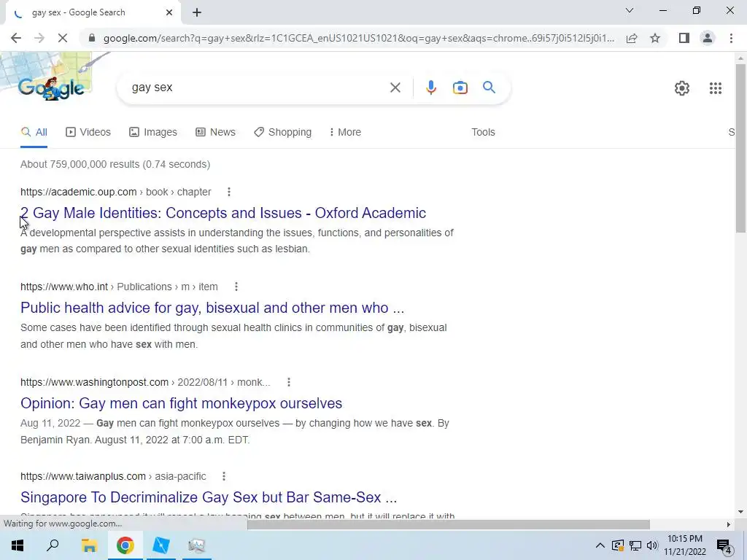This screenshot has height=560, width=747.
Task: Select the All results tab
Action: point(34,132)
